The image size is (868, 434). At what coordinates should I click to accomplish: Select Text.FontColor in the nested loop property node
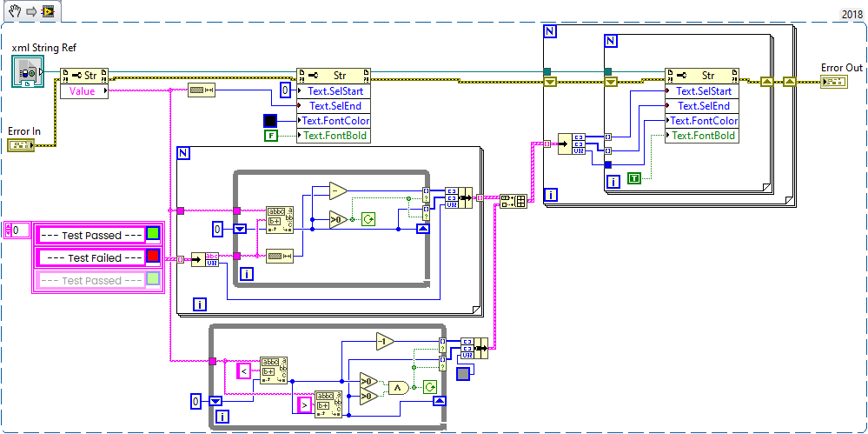pos(702,121)
